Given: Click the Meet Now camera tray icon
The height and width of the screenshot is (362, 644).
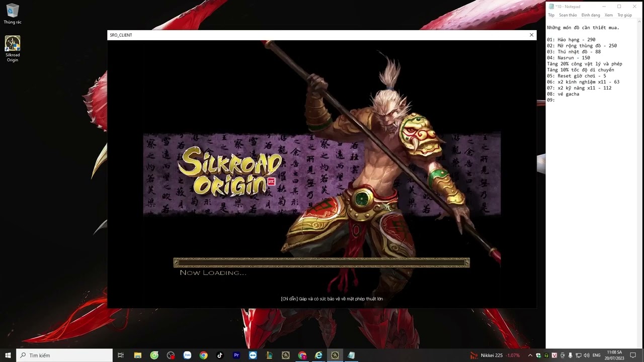Looking at the screenshot, I should [x=562, y=355].
